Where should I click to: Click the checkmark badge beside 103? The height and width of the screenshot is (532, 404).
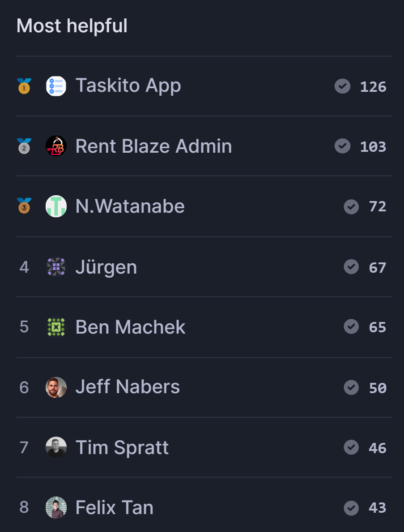tap(342, 146)
